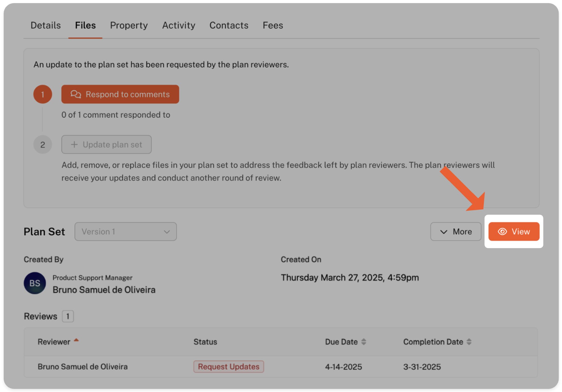Click the plus icon on Update plan set
Image resolution: width=562 pixels, height=392 pixels.
point(74,144)
